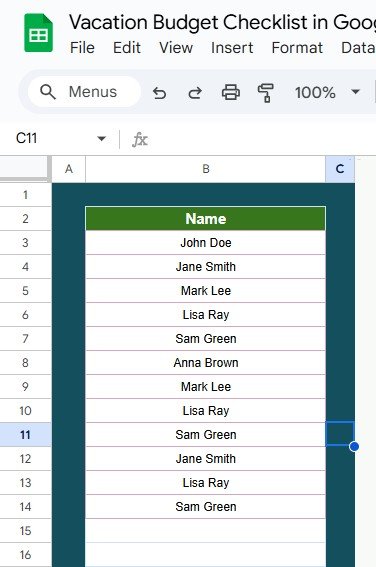
Task: Select the column B header
Action: tap(205, 169)
